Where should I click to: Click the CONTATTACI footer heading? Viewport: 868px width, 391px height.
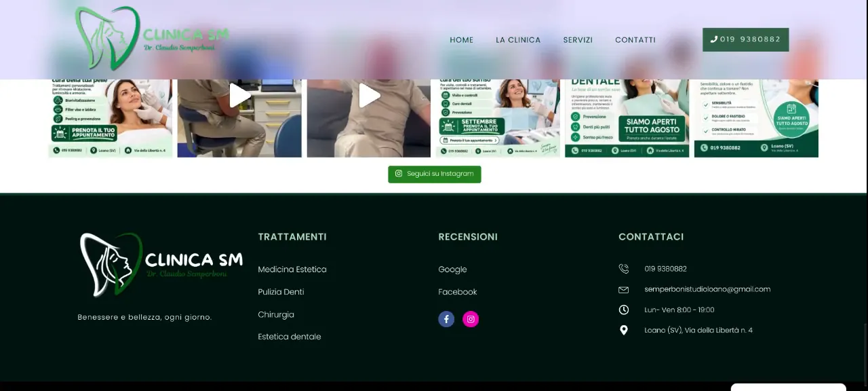pyautogui.click(x=651, y=237)
